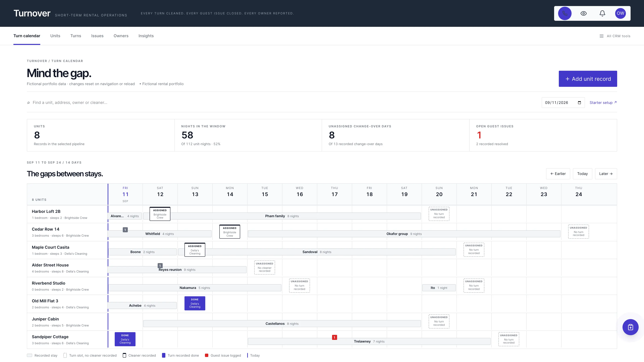Screen dimensions: 644x362
Task: Select the Ito 1 night stay
Action: click(439, 288)
